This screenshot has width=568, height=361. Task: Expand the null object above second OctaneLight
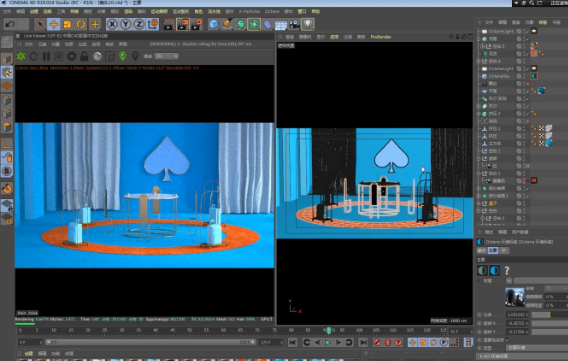[x=479, y=61]
